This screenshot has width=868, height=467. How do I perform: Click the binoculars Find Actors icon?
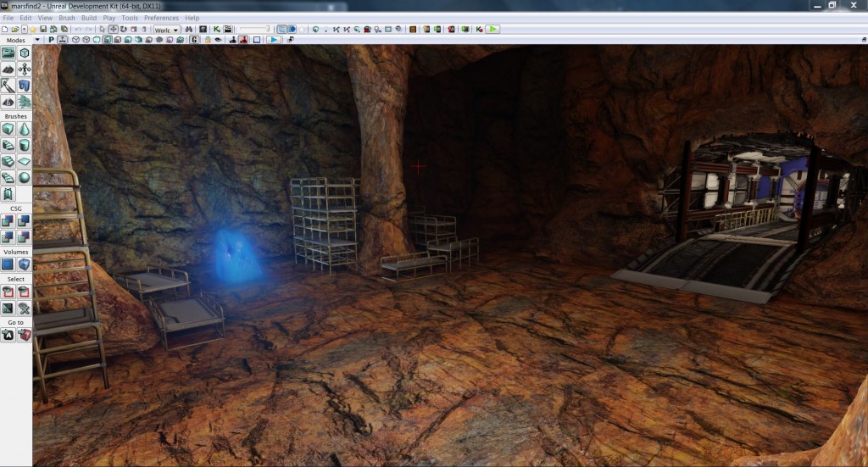point(190,29)
